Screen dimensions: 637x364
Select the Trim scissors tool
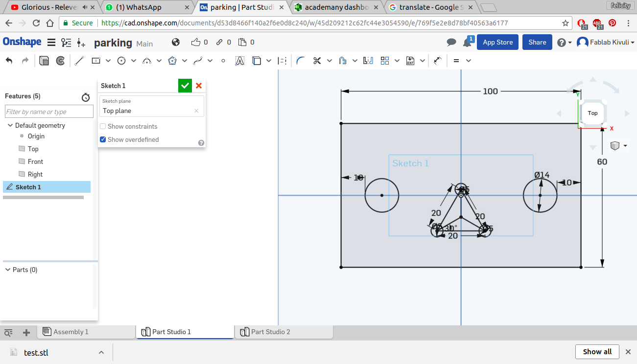click(x=317, y=61)
